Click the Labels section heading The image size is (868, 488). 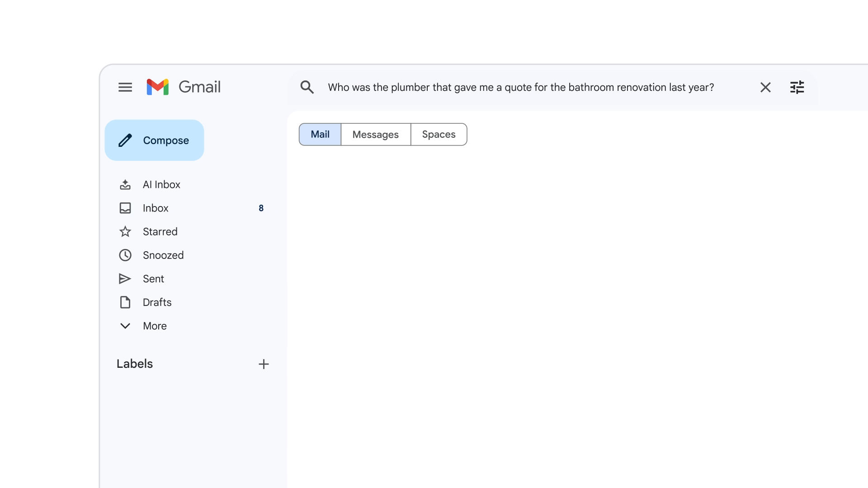(135, 364)
